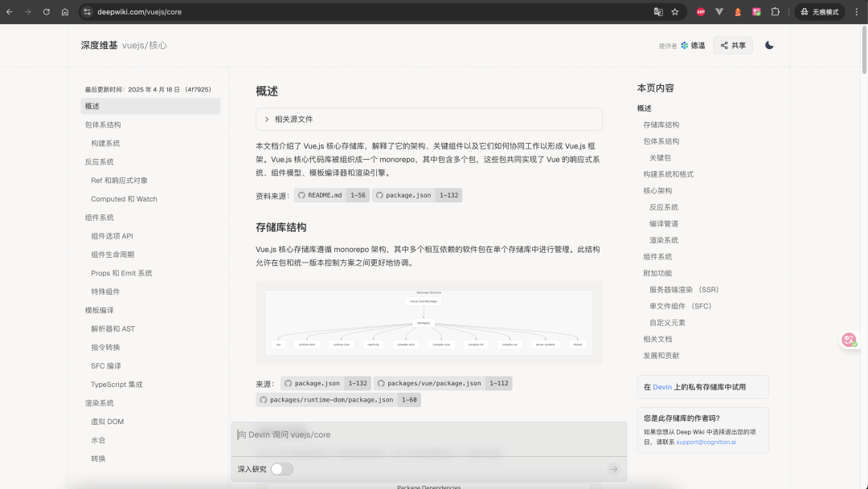868x489 pixels.
Task: Jump to 构建系统和格式 in page contents
Action: 668,174
